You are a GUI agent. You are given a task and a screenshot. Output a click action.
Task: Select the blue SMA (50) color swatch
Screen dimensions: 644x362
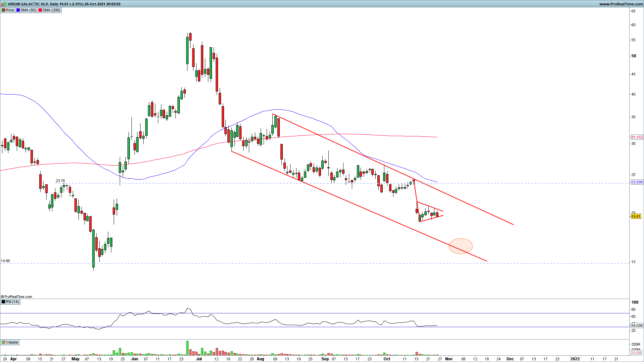18,10
